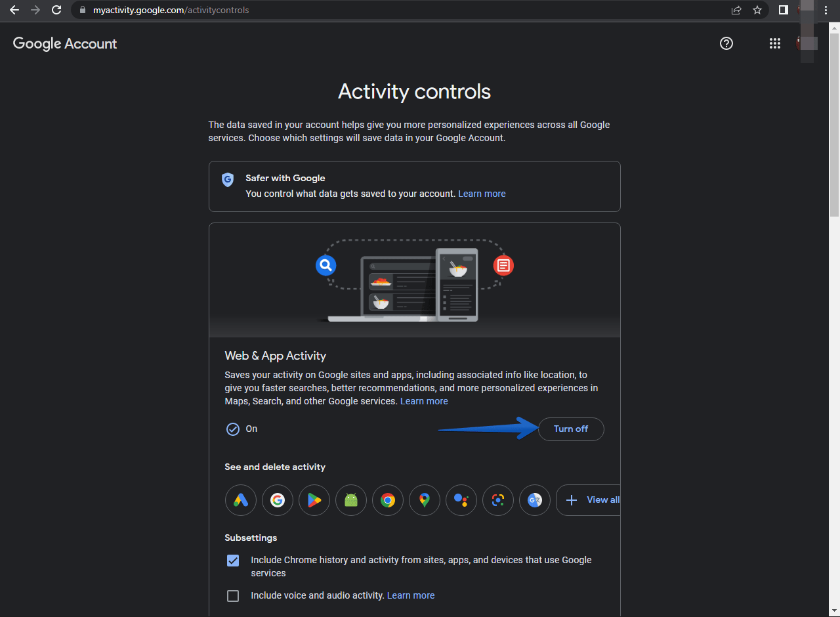Click the help question mark icon
Screen dimensions: 840x617
click(726, 43)
